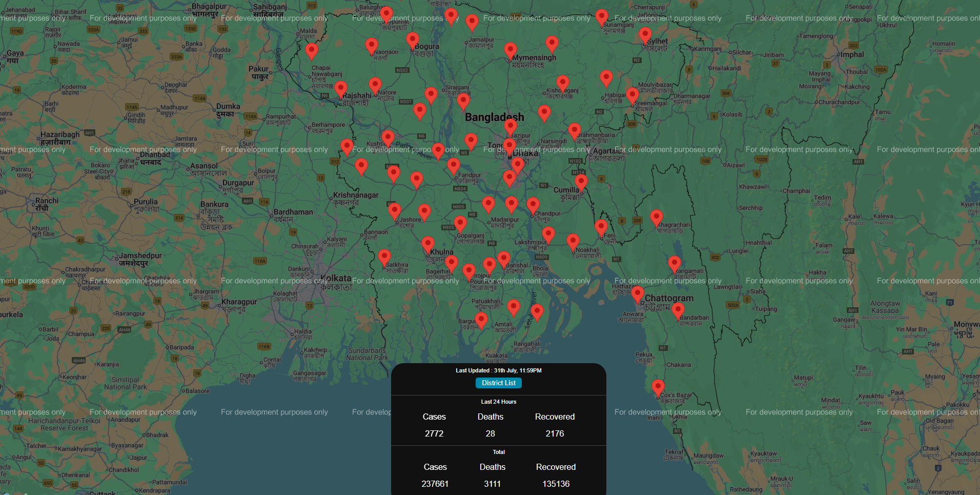This screenshot has width=980, height=495.
Task: Click the Chattogram map marker
Action: (x=637, y=294)
